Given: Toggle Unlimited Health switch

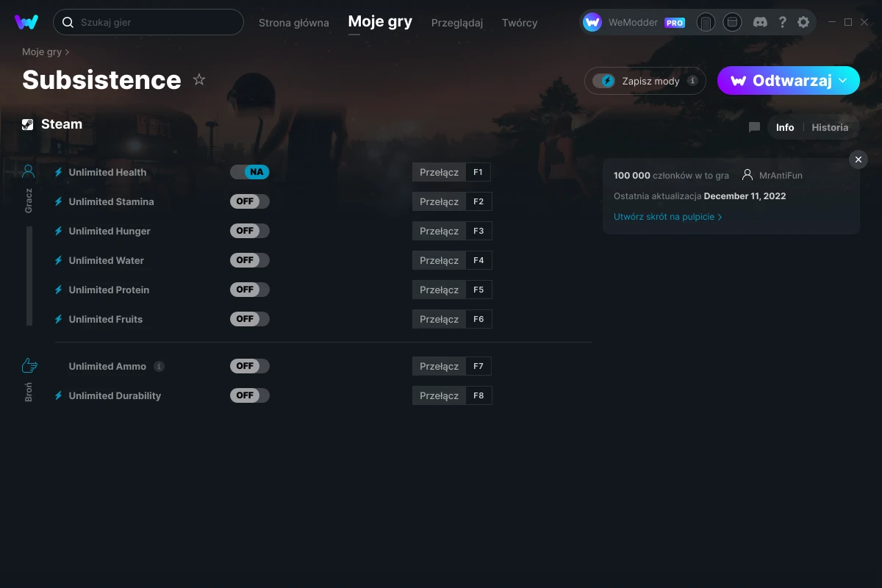Looking at the screenshot, I should click(x=250, y=172).
